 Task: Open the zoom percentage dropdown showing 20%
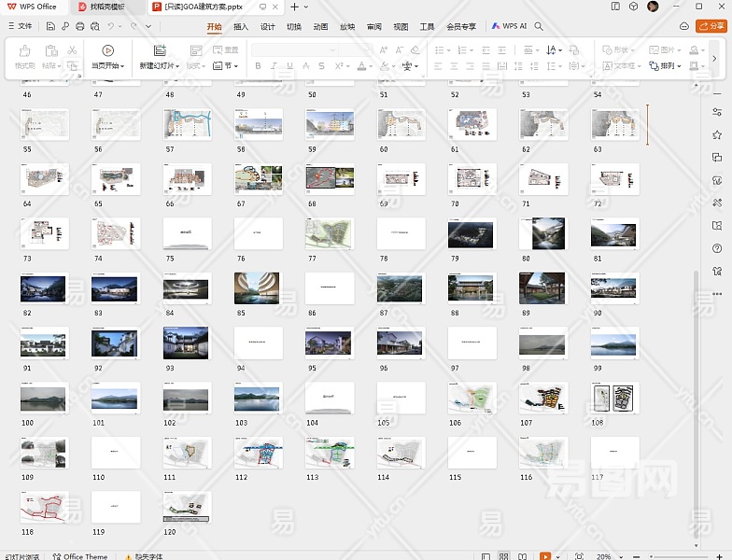[x=610, y=556]
